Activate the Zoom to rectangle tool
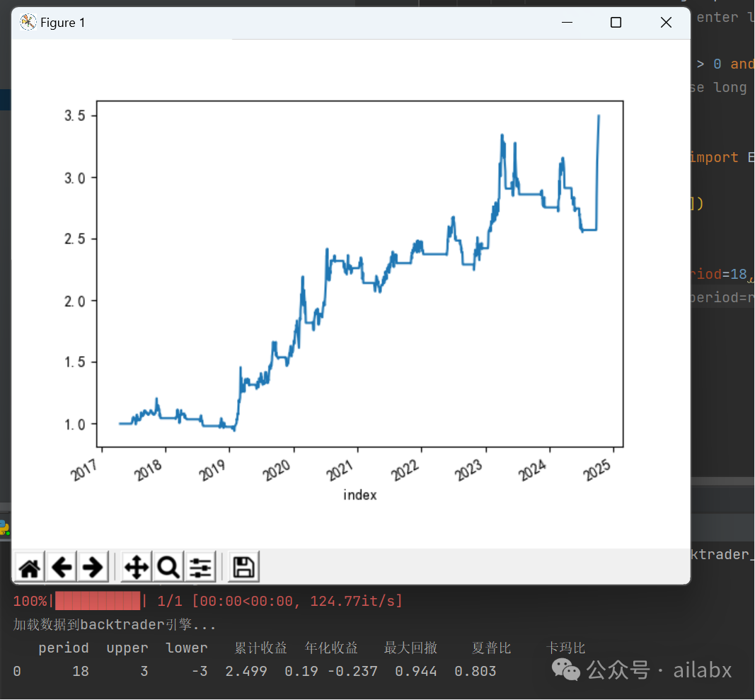755x700 pixels. pos(168,567)
